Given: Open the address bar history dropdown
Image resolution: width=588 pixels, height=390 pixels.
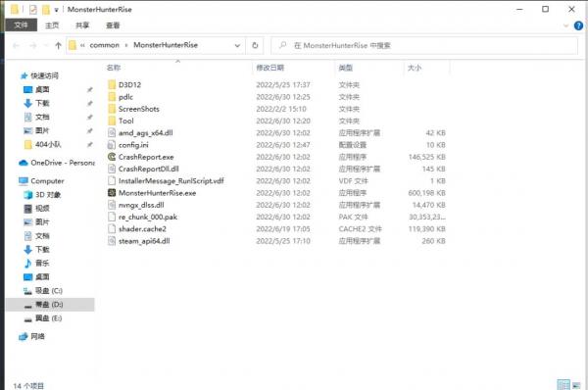Looking at the screenshot, I should coord(237,45).
